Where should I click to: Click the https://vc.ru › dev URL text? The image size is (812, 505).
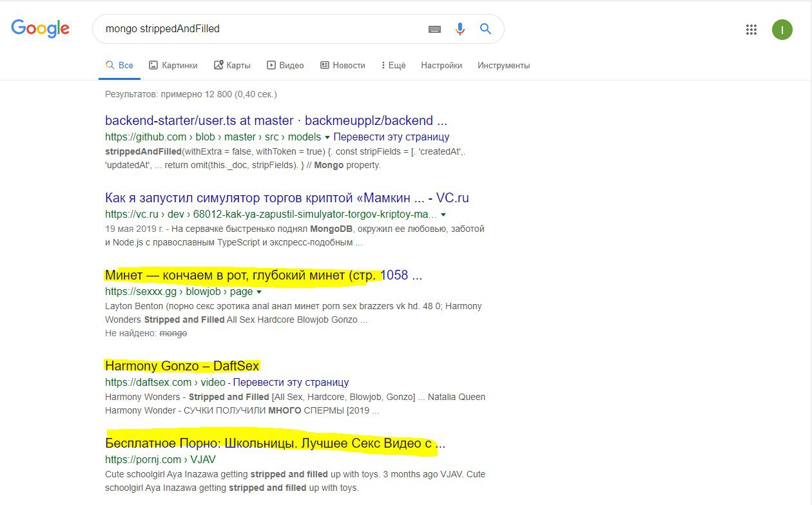(271, 214)
